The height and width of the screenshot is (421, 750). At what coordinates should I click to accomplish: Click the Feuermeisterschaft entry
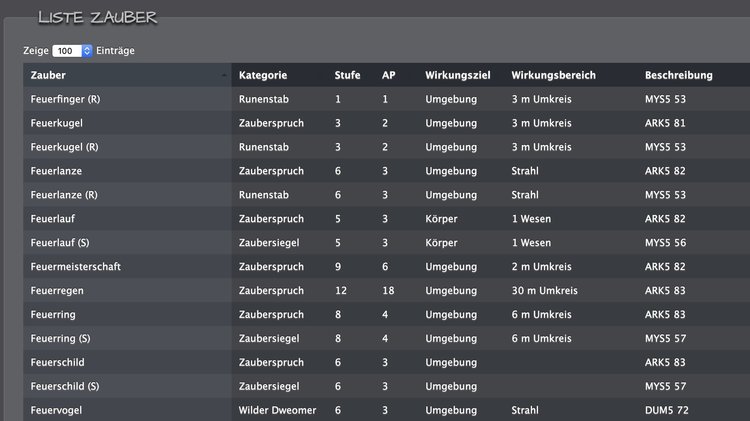[x=76, y=267]
